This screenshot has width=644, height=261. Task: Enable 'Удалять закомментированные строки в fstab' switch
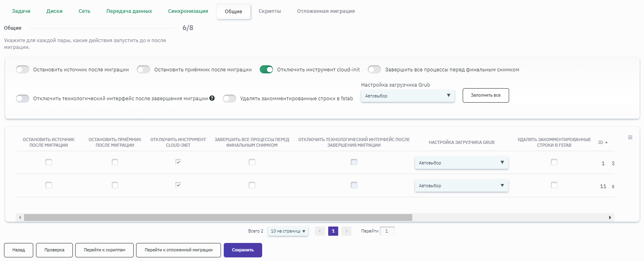tap(229, 98)
